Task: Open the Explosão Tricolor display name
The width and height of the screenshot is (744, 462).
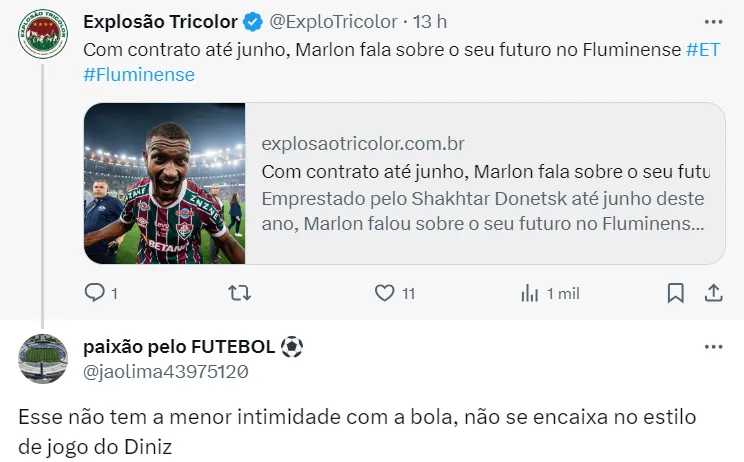Action: (160, 22)
